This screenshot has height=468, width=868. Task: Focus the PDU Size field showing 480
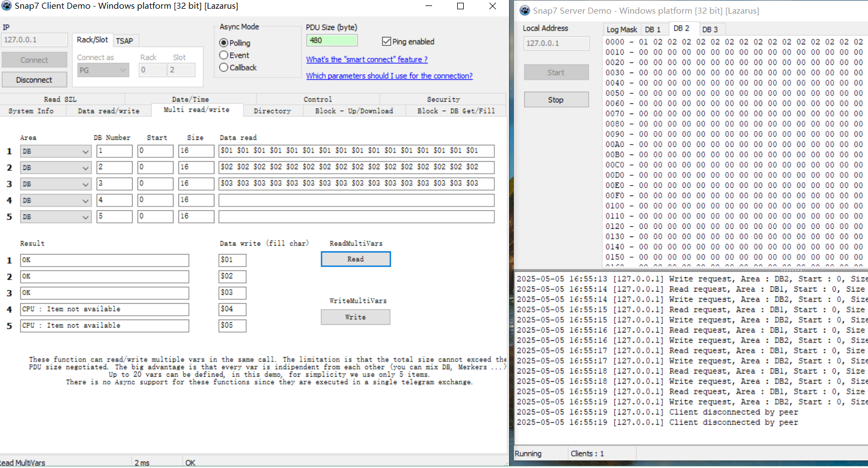point(332,40)
